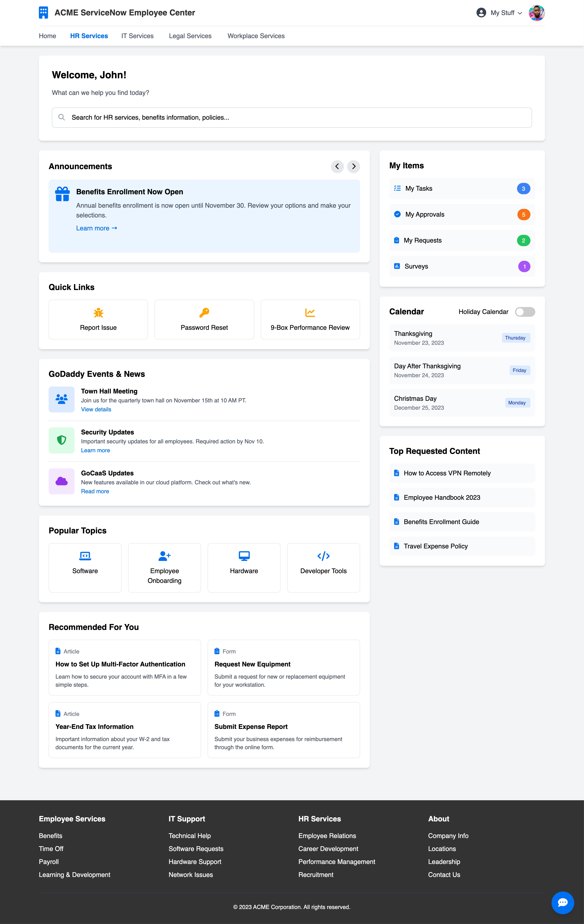Click the ACME building logo icon
This screenshot has height=924, width=584.
(43, 13)
